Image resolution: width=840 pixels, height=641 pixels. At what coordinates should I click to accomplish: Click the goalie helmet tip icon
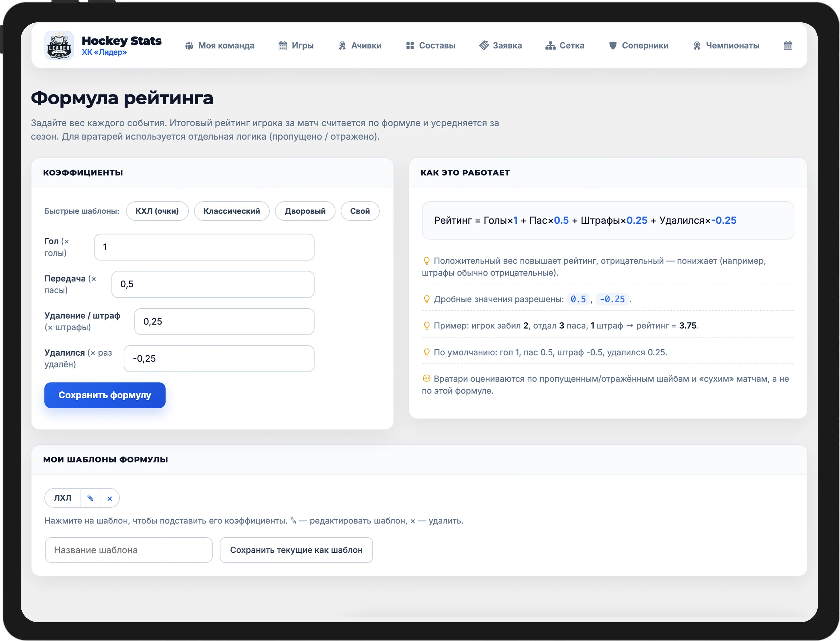click(x=427, y=379)
